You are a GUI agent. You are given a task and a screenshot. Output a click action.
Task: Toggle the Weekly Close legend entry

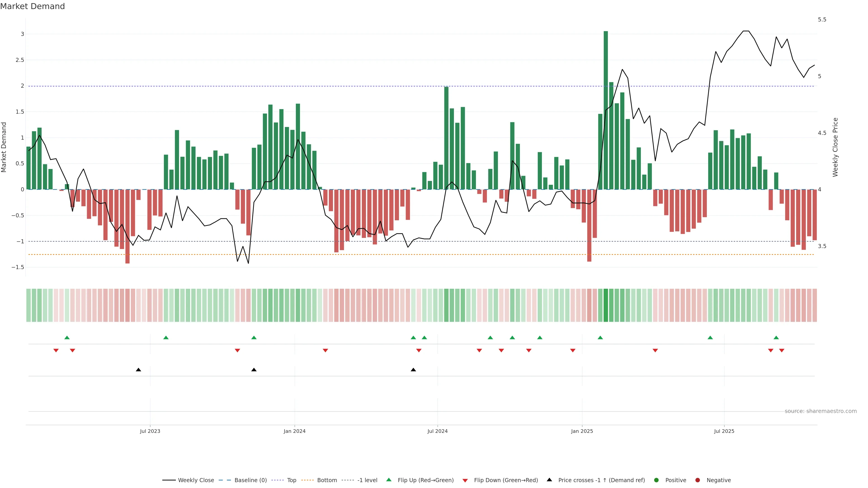point(196,480)
